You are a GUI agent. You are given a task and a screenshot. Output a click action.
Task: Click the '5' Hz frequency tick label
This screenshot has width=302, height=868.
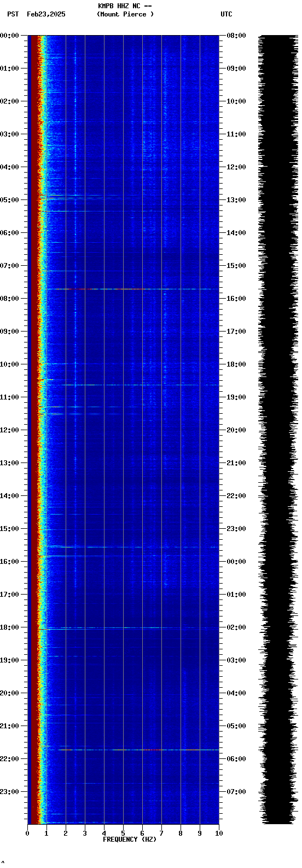(x=123, y=833)
